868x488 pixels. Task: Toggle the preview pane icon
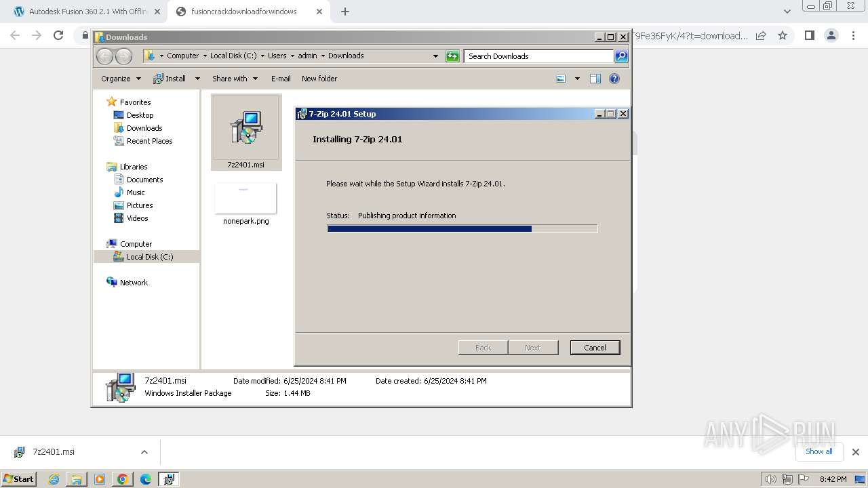(595, 79)
